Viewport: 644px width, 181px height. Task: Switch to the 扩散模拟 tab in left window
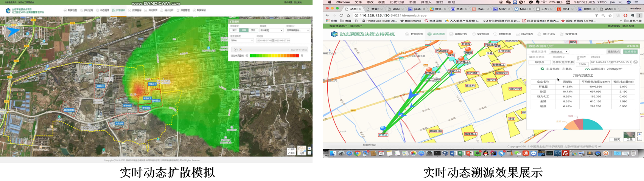[119, 11]
